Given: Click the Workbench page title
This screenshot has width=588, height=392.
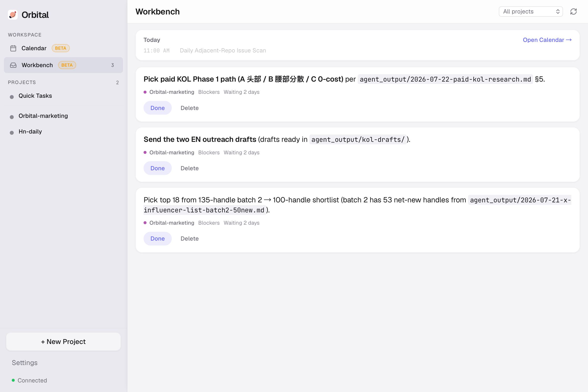Looking at the screenshot, I should 158,12.
